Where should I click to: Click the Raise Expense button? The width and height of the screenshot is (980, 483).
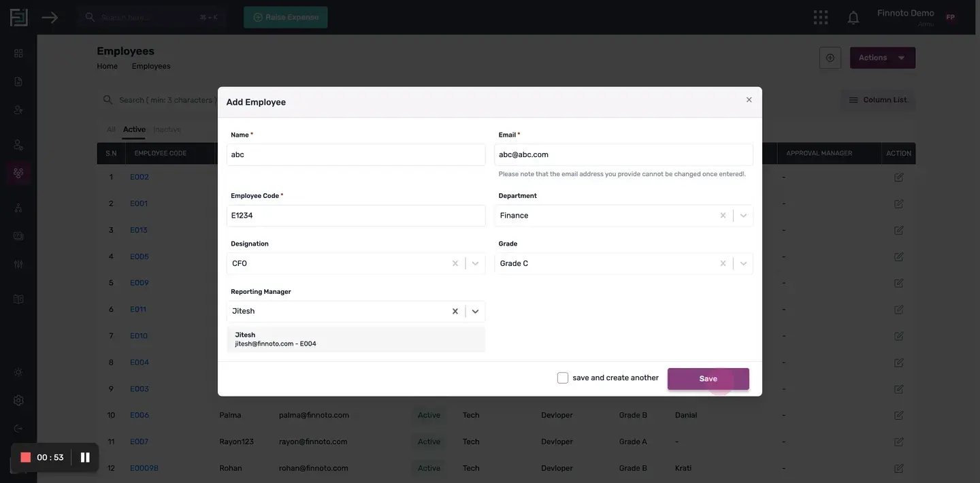pos(286,17)
